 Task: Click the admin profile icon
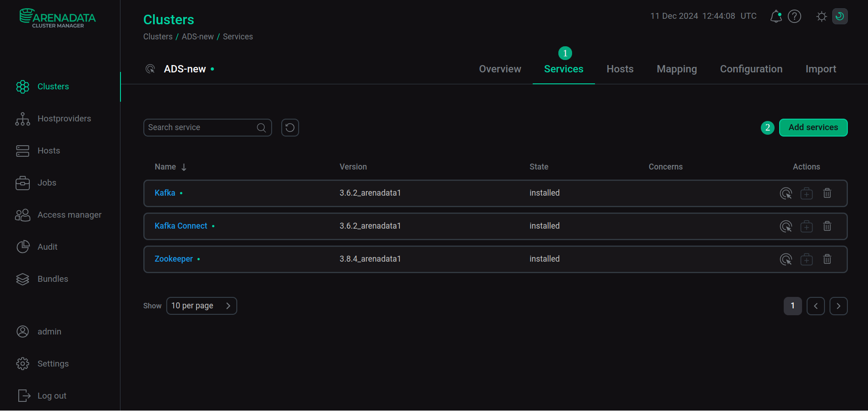(22, 332)
